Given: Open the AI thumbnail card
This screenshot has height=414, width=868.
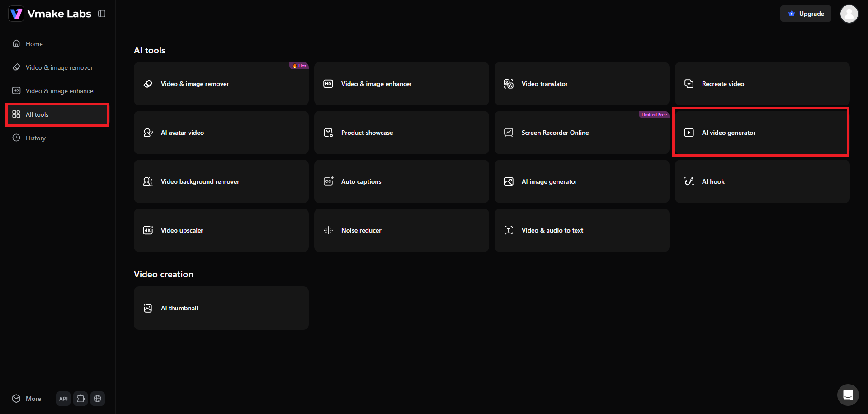Looking at the screenshot, I should [221, 308].
